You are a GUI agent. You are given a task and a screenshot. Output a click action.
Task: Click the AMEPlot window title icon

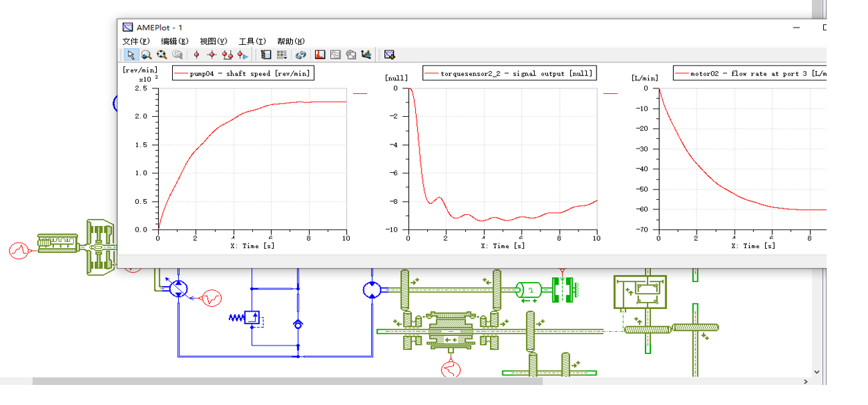point(127,27)
